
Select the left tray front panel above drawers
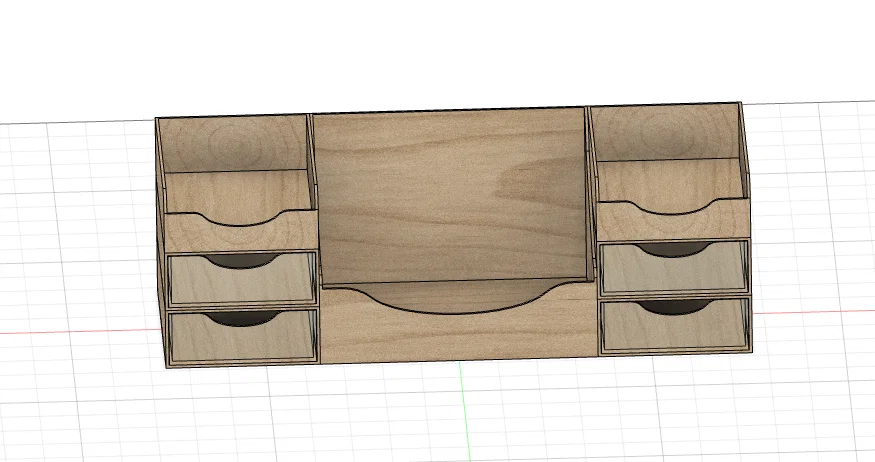coord(241,233)
